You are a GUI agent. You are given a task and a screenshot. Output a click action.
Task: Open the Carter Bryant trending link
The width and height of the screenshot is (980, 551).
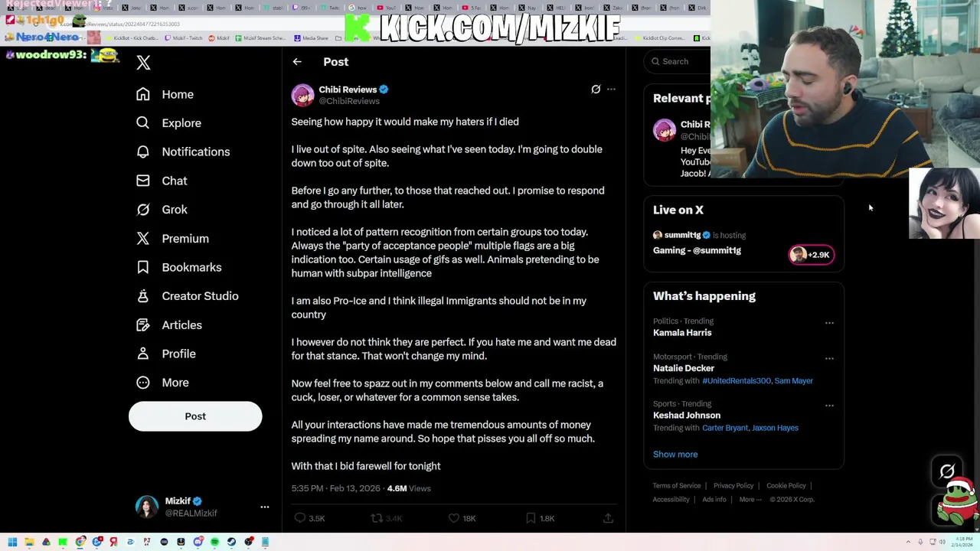(725, 428)
